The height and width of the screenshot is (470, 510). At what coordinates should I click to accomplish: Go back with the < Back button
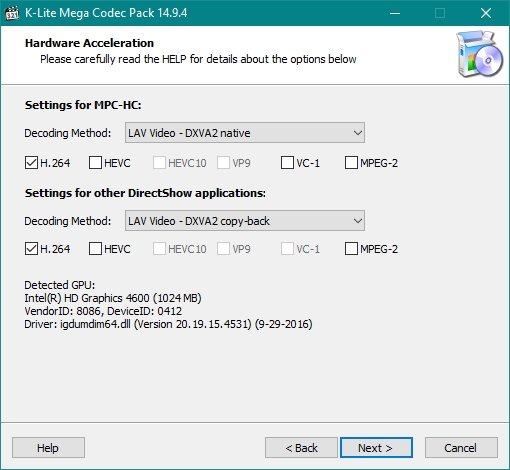pyautogui.click(x=301, y=448)
